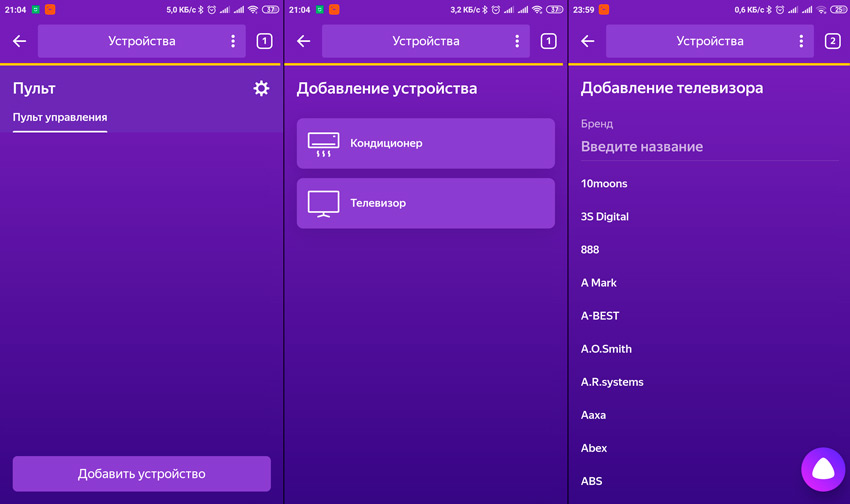Select brand 10moons
This screenshot has width=850, height=504.
(x=604, y=184)
